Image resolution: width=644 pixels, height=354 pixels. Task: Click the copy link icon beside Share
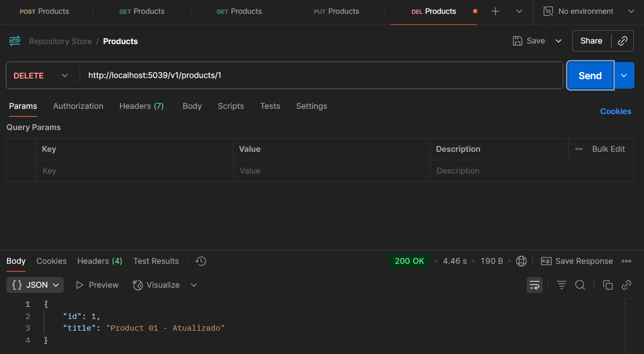623,41
